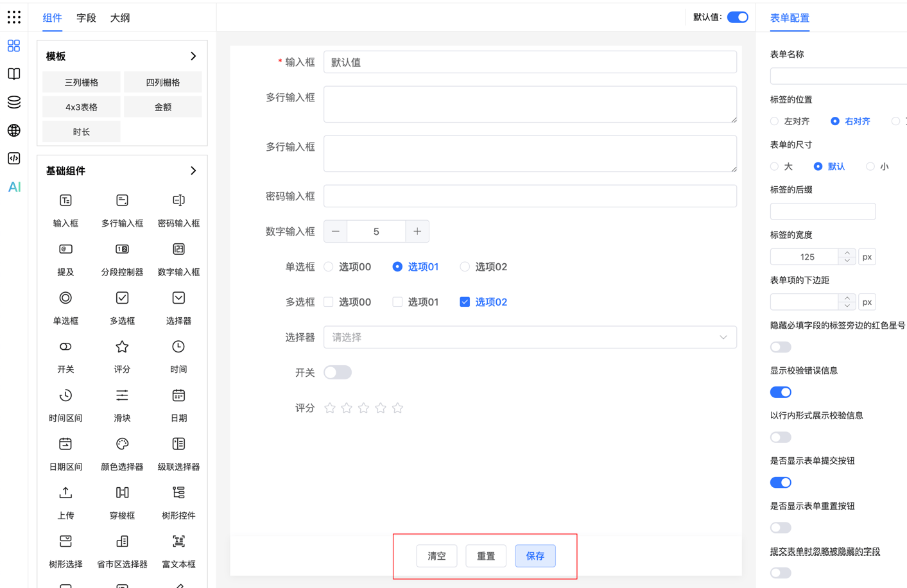
Task: Open the globe icon in left sidebar
Action: (14, 130)
